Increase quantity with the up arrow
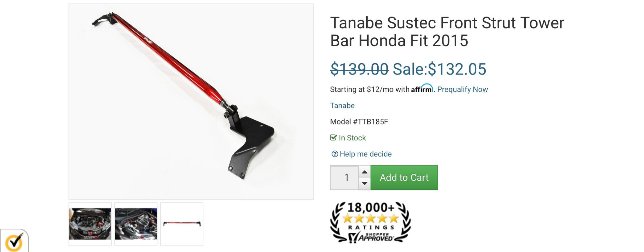This screenshot has width=644, height=252. pos(365,172)
